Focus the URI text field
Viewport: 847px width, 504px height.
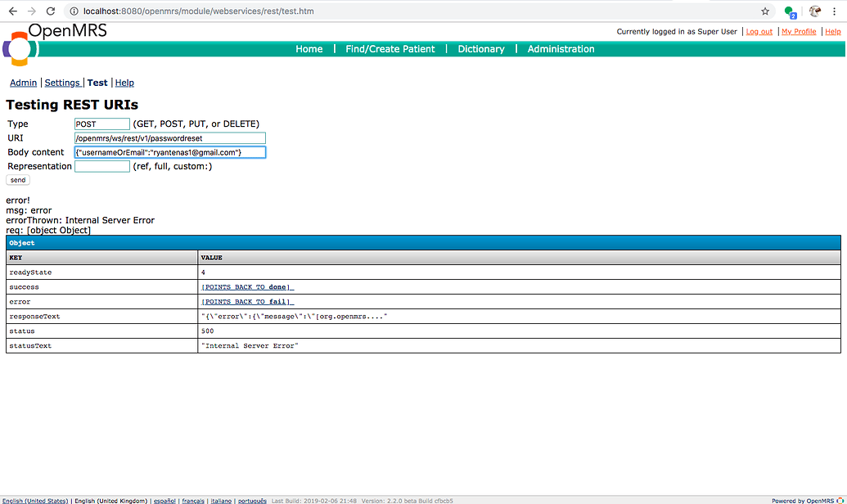coord(169,138)
